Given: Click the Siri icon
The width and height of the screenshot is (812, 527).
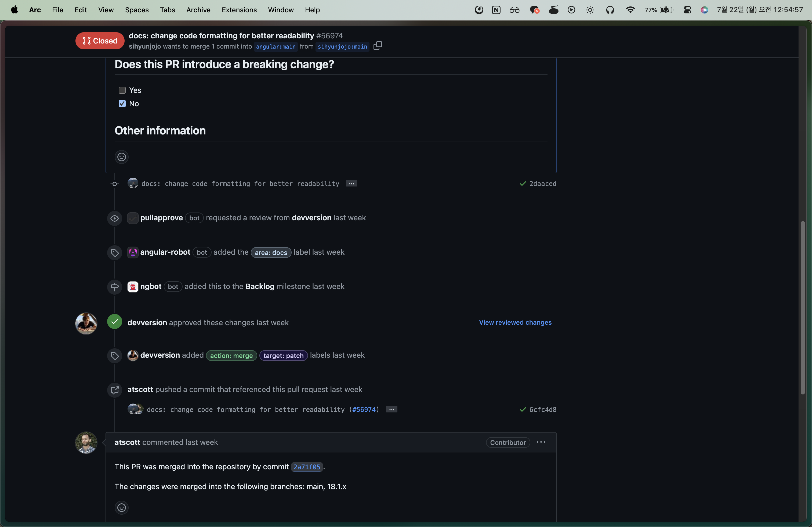Looking at the screenshot, I should tap(704, 10).
